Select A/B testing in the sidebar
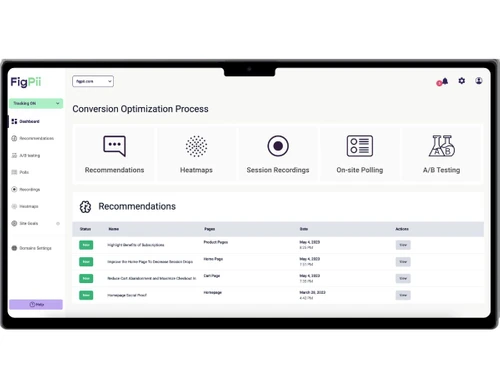 [x=30, y=156]
